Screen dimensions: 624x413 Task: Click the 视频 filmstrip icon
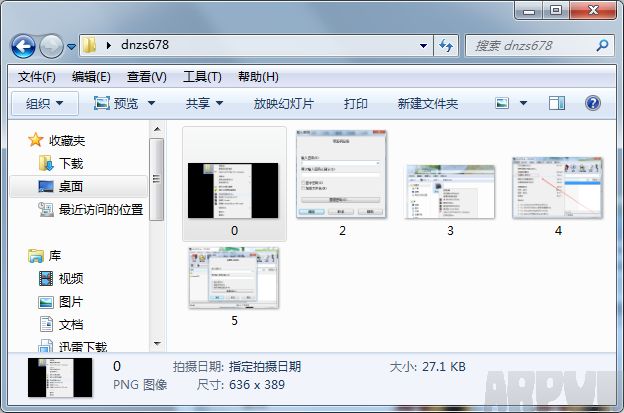coord(46,279)
